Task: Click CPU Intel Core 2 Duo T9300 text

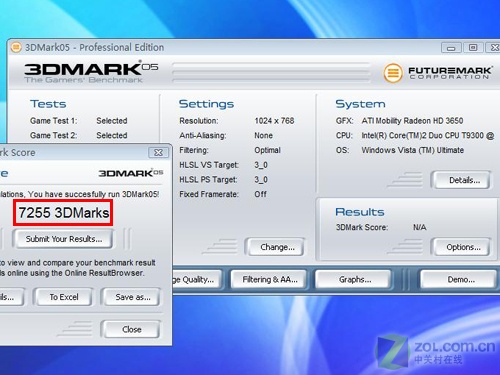Action: coord(428,135)
